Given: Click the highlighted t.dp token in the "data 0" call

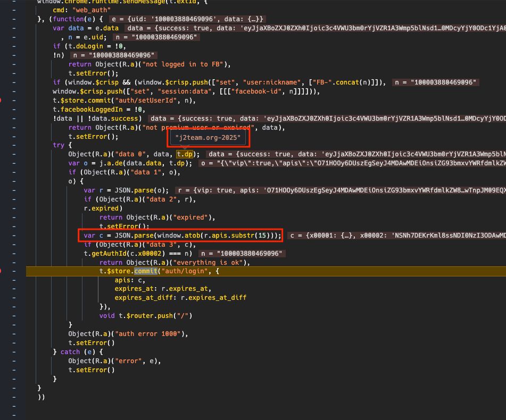Looking at the screenshot, I should pos(185,154).
